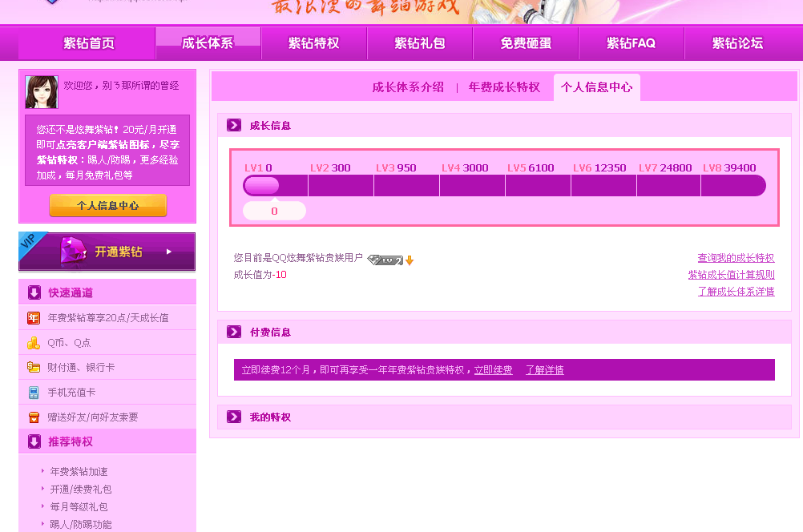This screenshot has height=532, width=803.
Task: Switch to the 年费成长特权 sub-tab
Action: point(504,87)
